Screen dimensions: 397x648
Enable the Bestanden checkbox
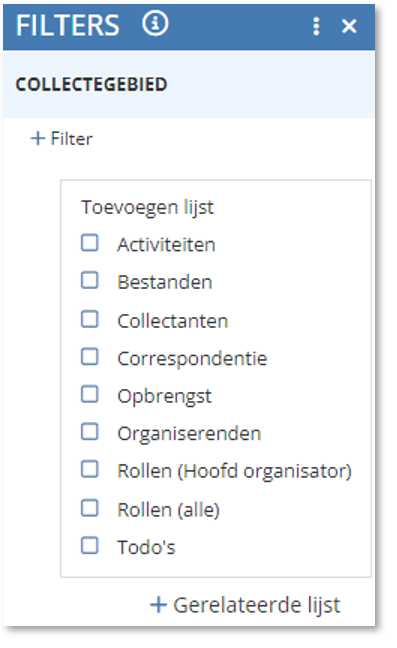point(90,281)
